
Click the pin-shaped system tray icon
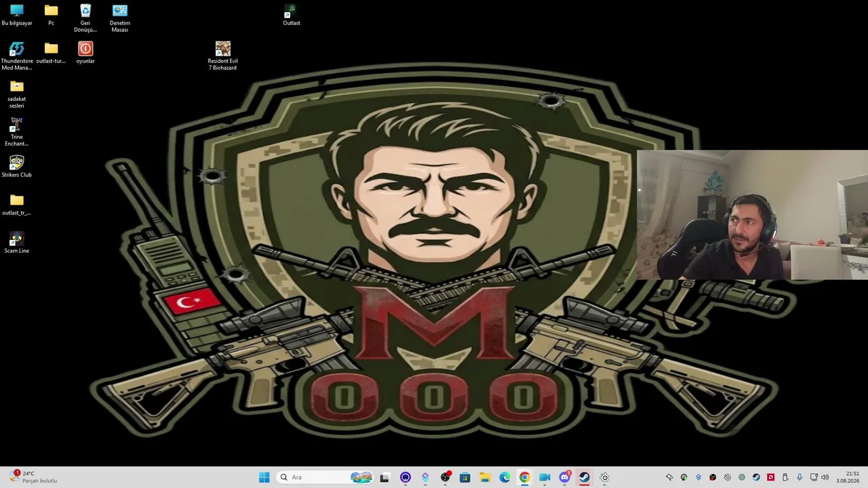point(669,477)
